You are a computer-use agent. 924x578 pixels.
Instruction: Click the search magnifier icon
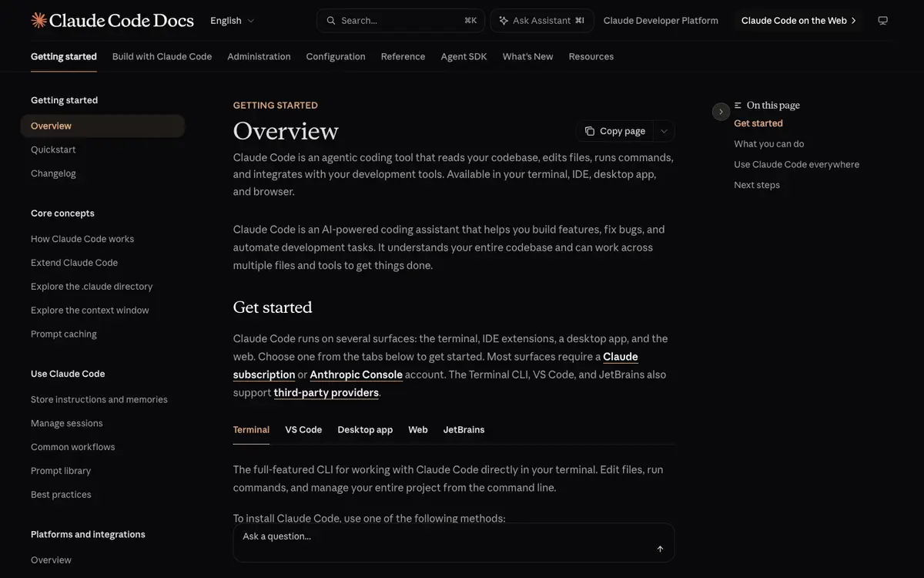(331, 21)
